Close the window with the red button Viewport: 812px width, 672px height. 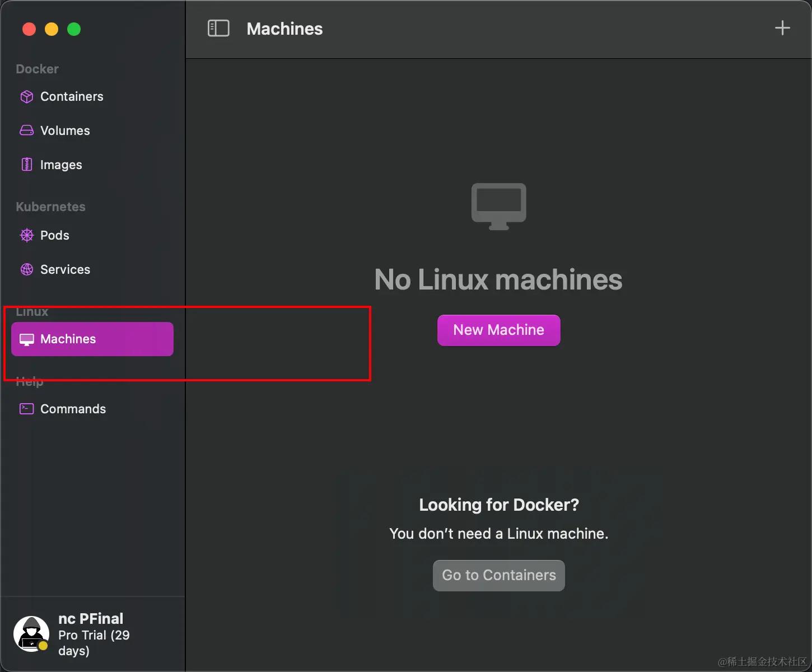pyautogui.click(x=29, y=29)
